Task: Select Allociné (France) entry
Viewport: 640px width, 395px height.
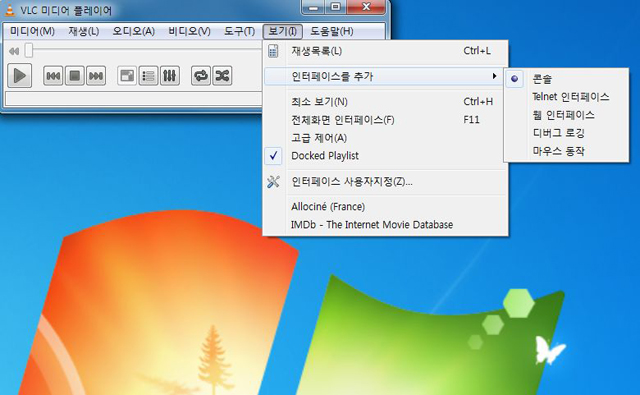Action: point(385,206)
